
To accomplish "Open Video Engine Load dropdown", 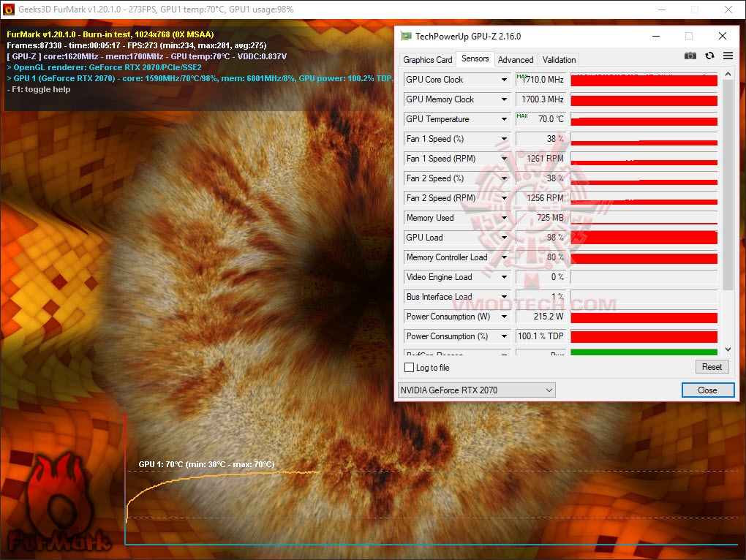I will tap(504, 276).
